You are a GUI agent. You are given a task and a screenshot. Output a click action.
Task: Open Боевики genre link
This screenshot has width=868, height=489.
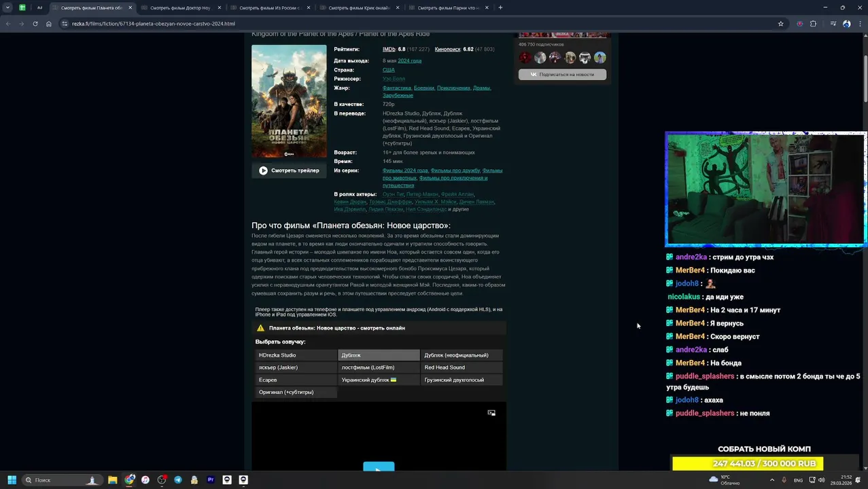pos(424,88)
